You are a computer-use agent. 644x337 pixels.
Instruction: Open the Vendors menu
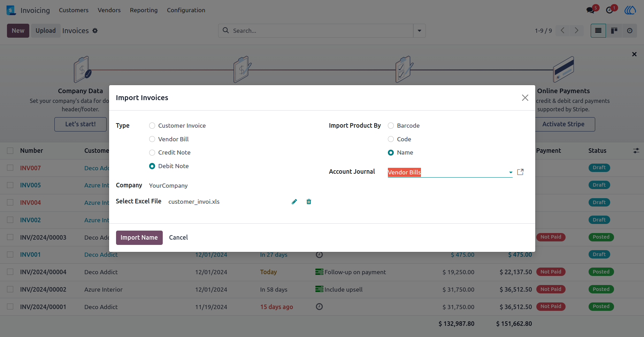(109, 10)
